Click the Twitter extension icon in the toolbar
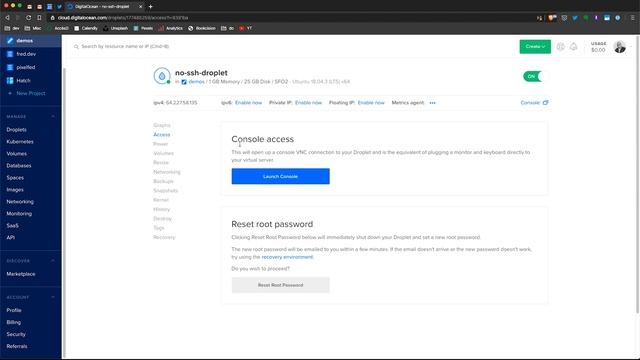The image size is (640, 360). (x=575, y=18)
